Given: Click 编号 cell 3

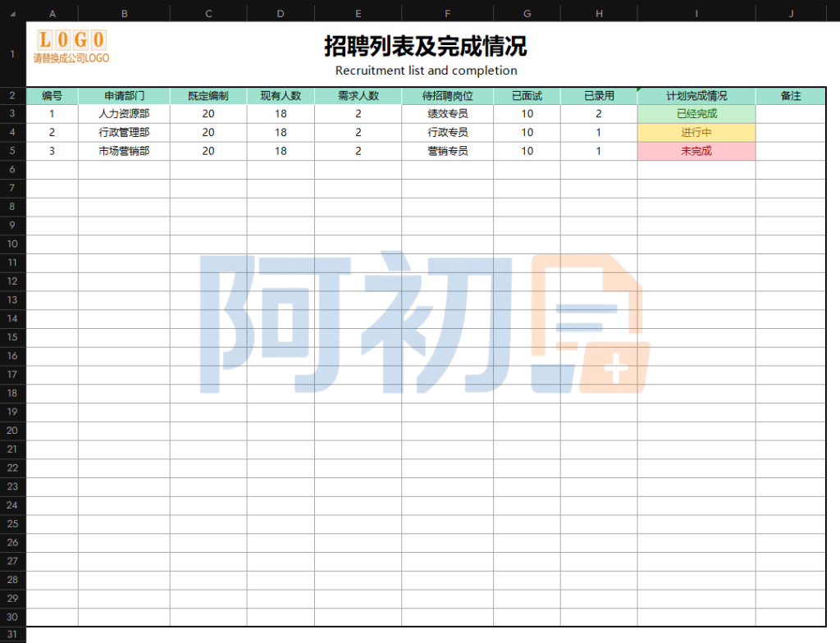Looking at the screenshot, I should point(52,152).
